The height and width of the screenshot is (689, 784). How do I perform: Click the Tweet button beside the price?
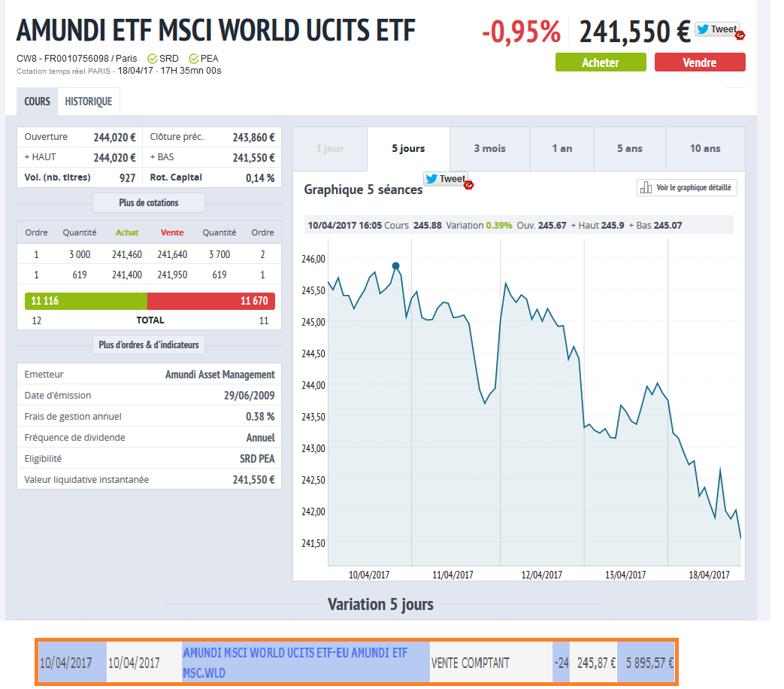click(x=716, y=29)
